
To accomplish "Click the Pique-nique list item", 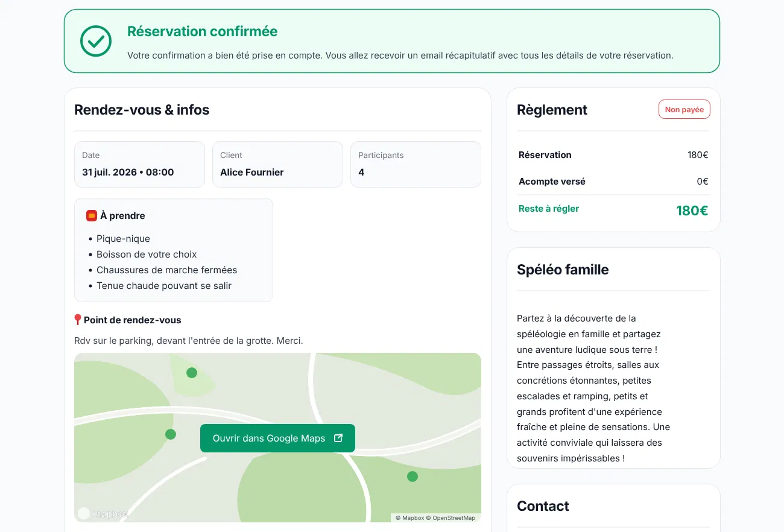I will pyautogui.click(x=123, y=238).
